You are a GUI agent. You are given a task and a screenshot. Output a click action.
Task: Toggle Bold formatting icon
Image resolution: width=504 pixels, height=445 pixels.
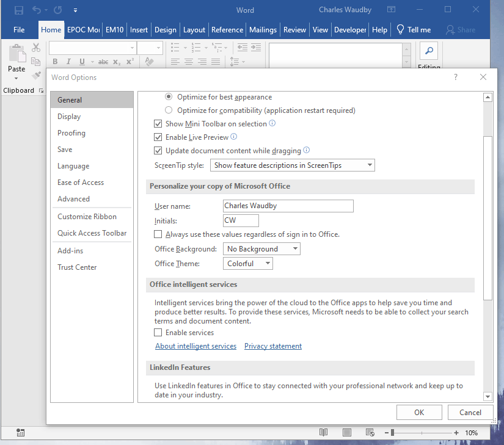(55, 62)
